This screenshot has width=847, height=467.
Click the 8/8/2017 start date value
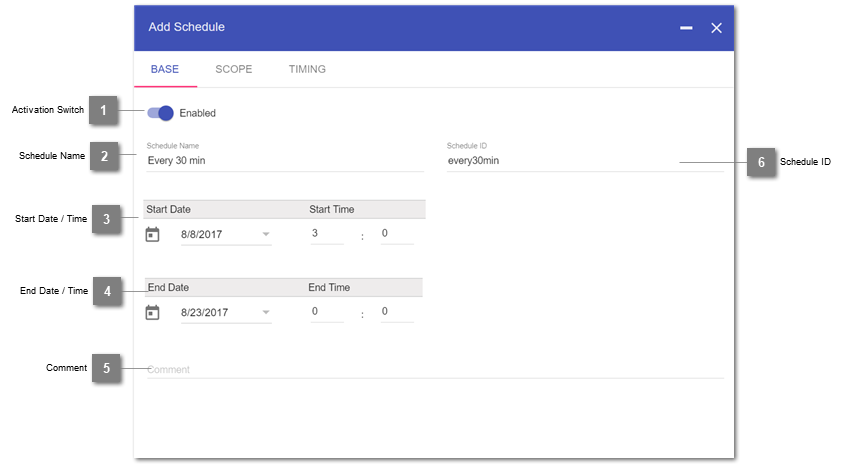pos(202,235)
